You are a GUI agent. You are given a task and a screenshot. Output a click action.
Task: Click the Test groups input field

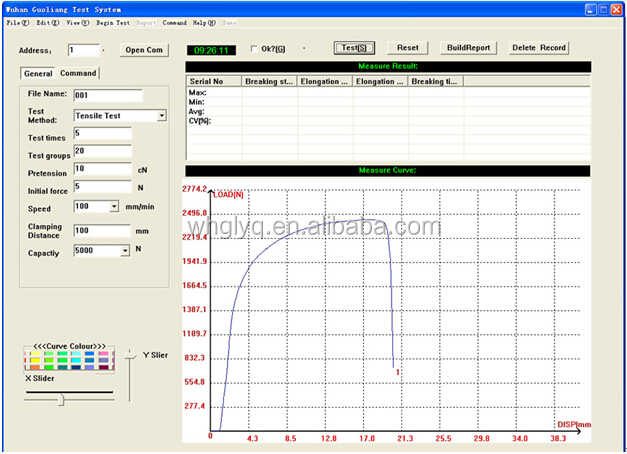(103, 151)
